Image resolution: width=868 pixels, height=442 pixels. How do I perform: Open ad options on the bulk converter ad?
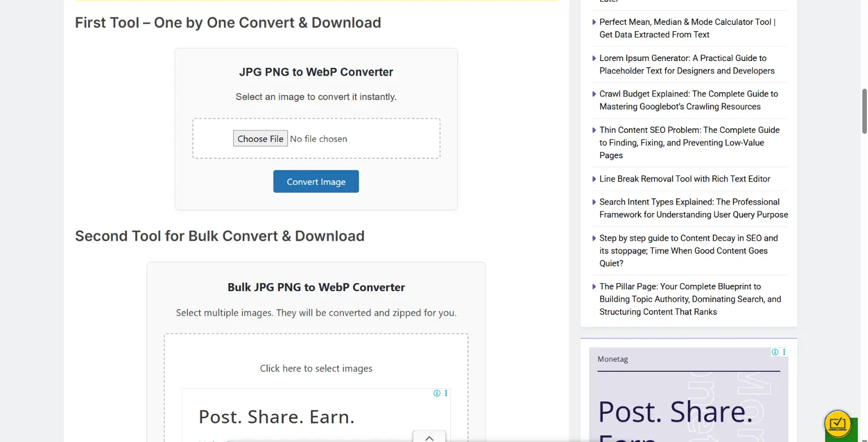[446, 393]
